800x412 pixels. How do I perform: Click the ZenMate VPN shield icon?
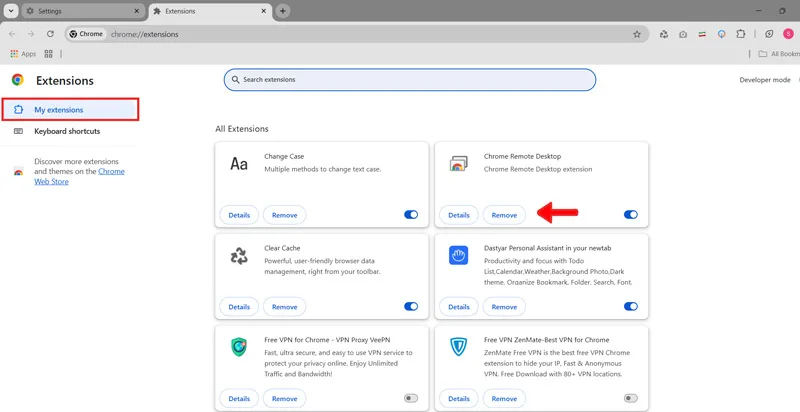458,347
